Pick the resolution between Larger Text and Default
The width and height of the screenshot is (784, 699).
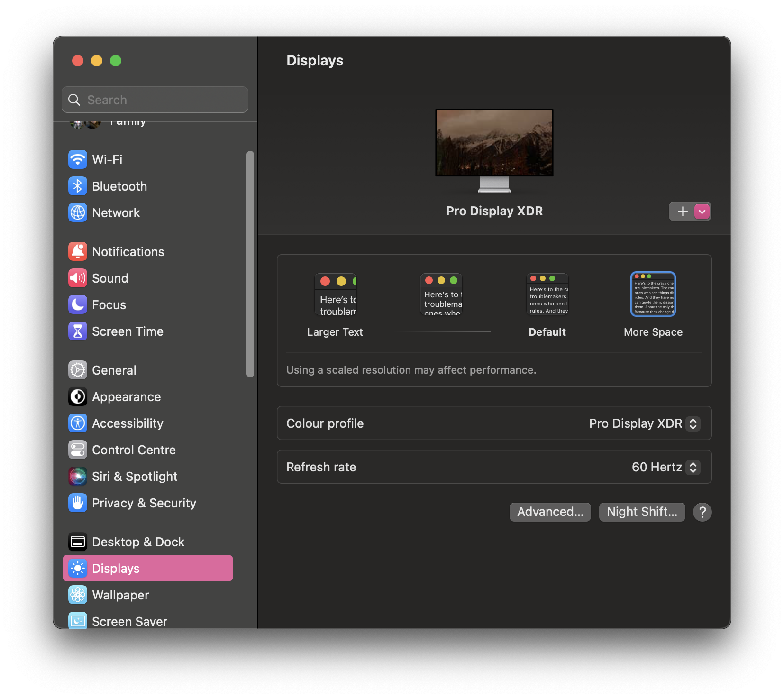441,294
